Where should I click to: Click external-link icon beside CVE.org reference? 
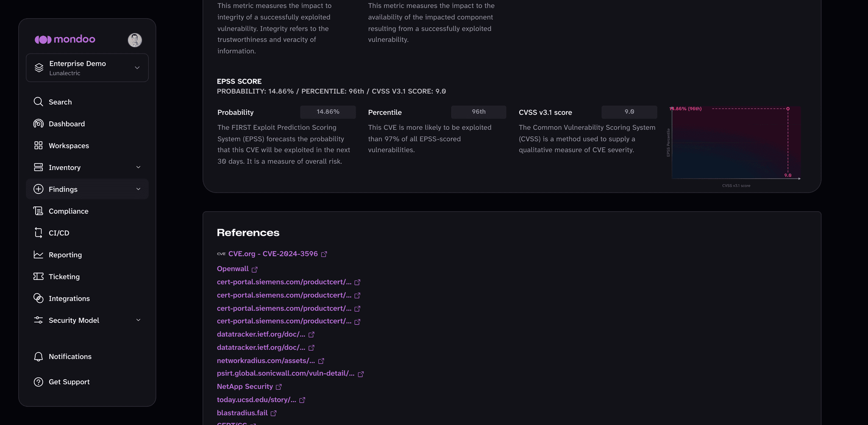[x=324, y=254]
